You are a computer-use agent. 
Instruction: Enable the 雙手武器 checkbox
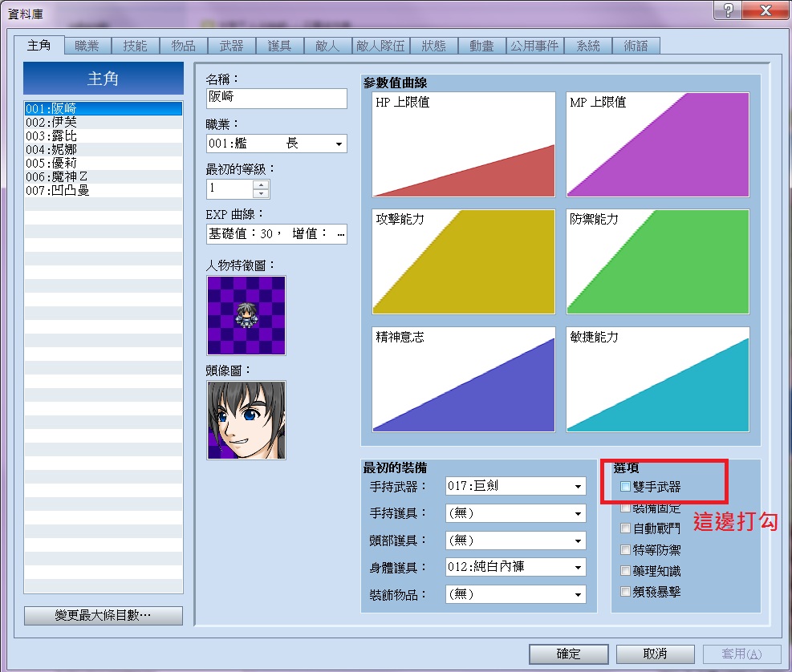click(x=625, y=487)
